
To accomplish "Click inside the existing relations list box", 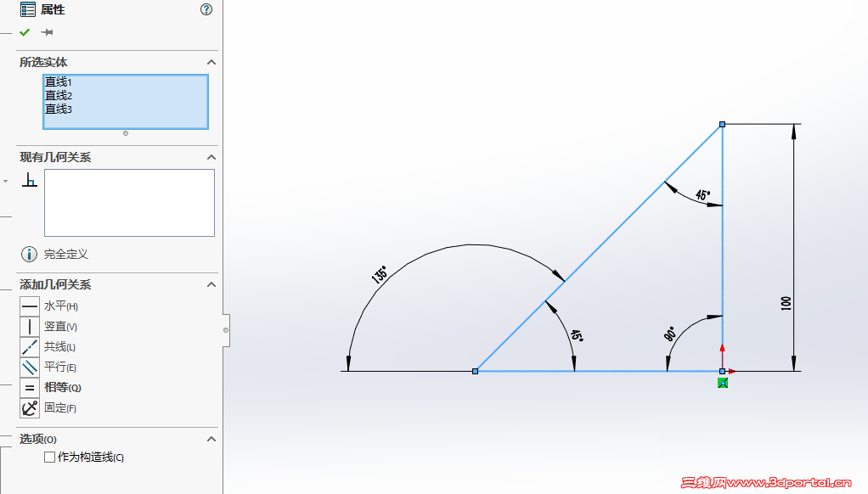I will click(x=130, y=203).
